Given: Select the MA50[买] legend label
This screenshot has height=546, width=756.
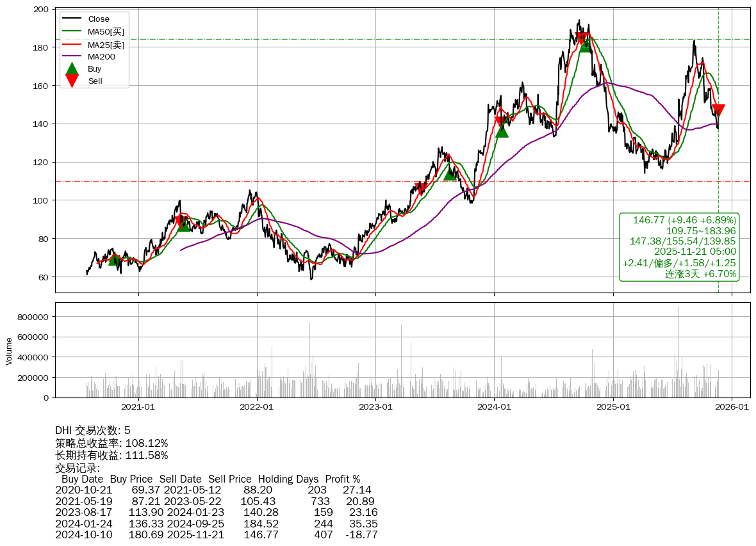Looking at the screenshot, I should click(106, 31).
